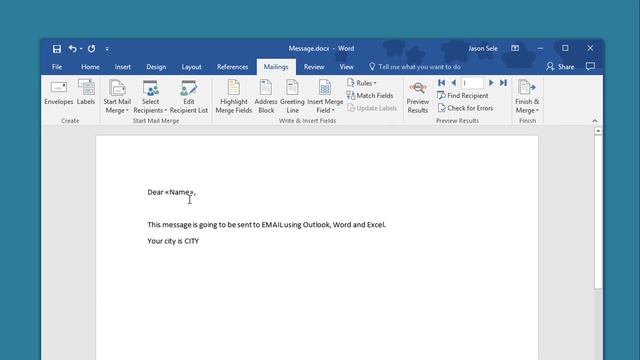This screenshot has width=640, height=360.
Task: Insert a Greeting Line
Action: pyautogui.click(x=292, y=97)
